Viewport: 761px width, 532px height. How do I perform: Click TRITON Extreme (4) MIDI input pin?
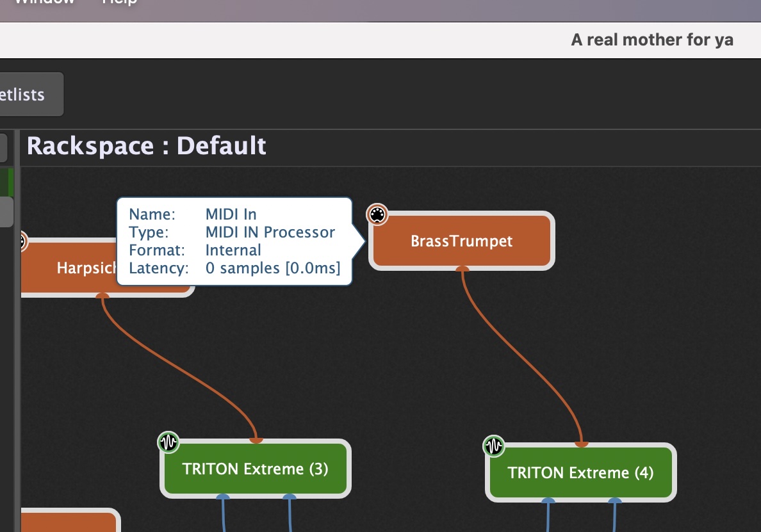582,443
